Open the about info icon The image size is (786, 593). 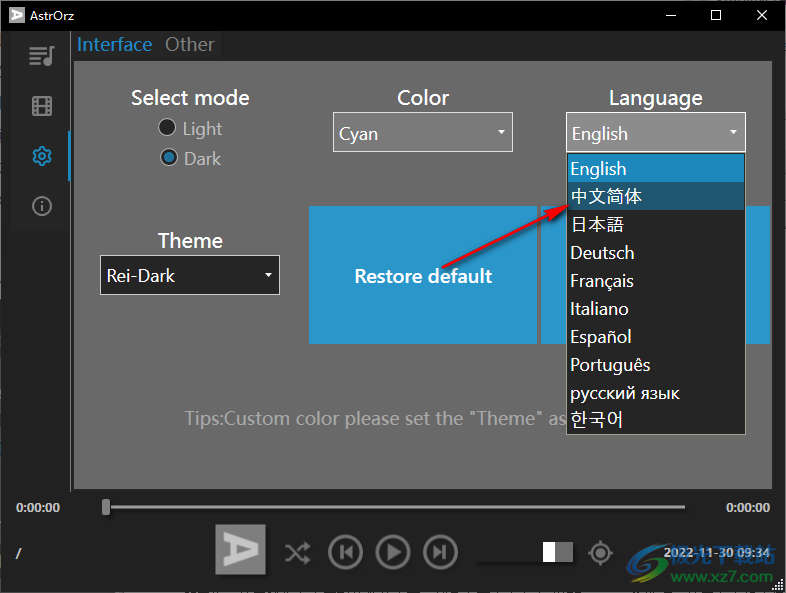click(x=42, y=206)
